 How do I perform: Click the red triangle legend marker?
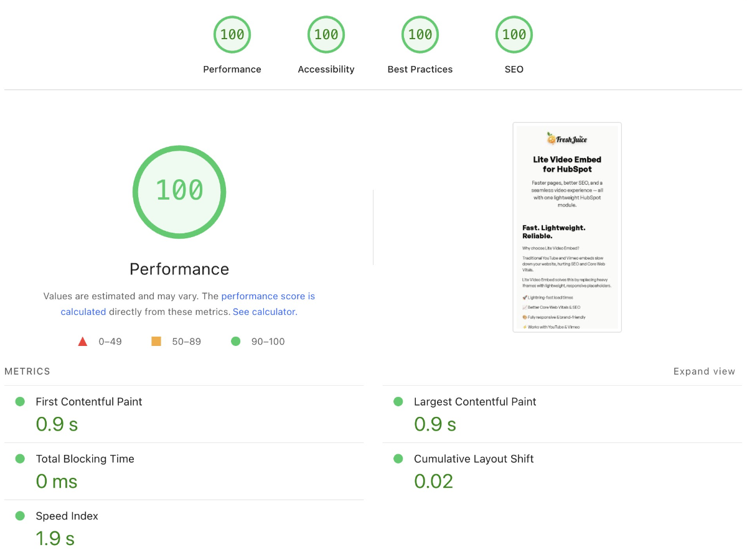82,341
